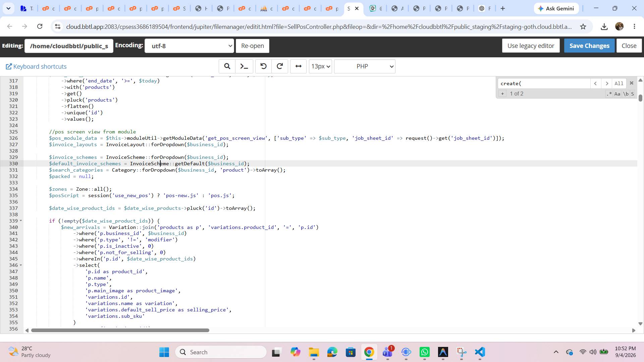Open the command prompt terminal icon

point(244,66)
